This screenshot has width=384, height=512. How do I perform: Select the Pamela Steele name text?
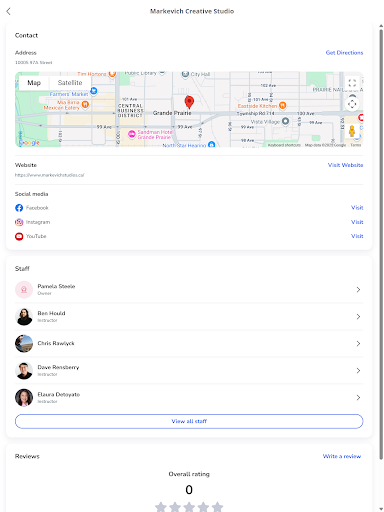56,286
